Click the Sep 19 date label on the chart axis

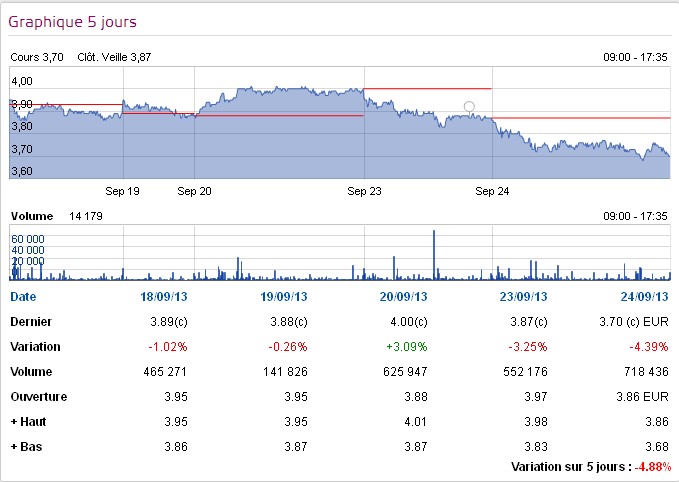[x=122, y=188]
